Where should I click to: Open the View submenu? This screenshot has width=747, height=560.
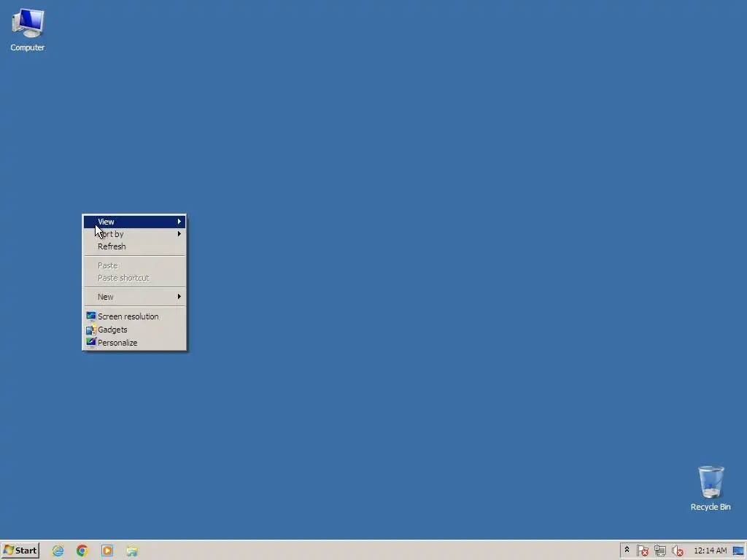pos(134,222)
